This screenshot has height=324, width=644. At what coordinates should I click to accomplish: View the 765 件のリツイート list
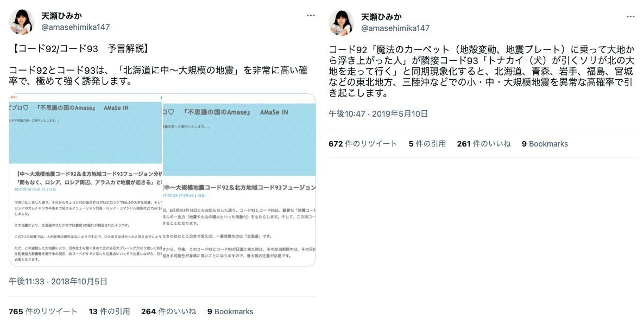click(43, 312)
